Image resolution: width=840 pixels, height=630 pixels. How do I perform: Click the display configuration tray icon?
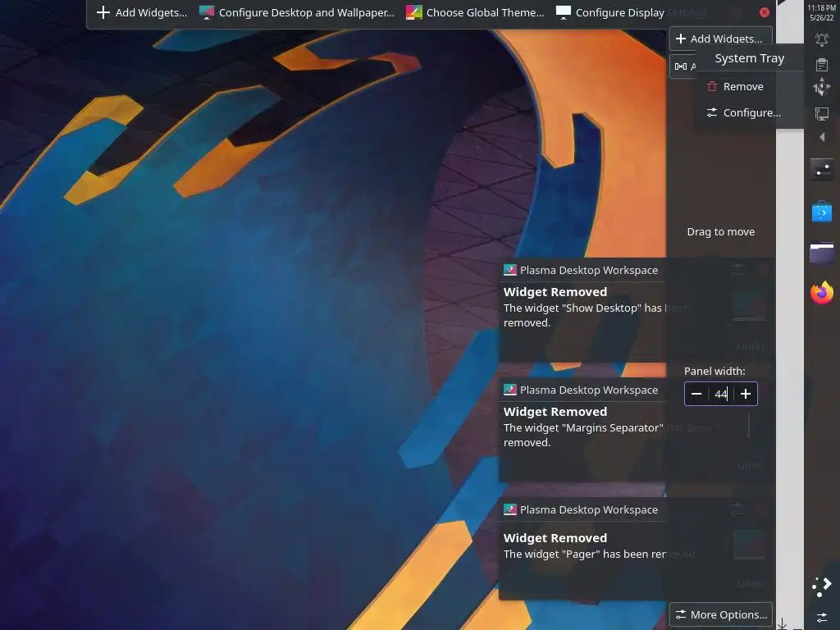(x=822, y=113)
